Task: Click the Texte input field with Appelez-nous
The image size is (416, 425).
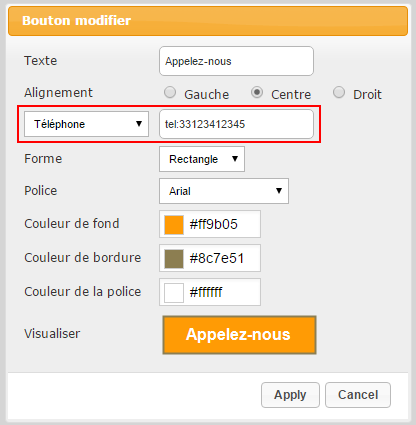Action: [236, 61]
